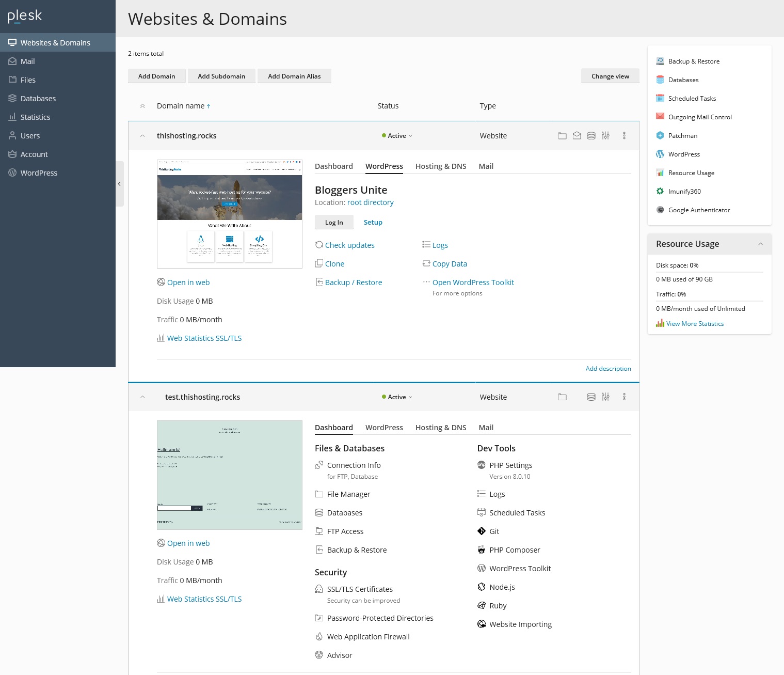Click the Node.js icon

[482, 587]
